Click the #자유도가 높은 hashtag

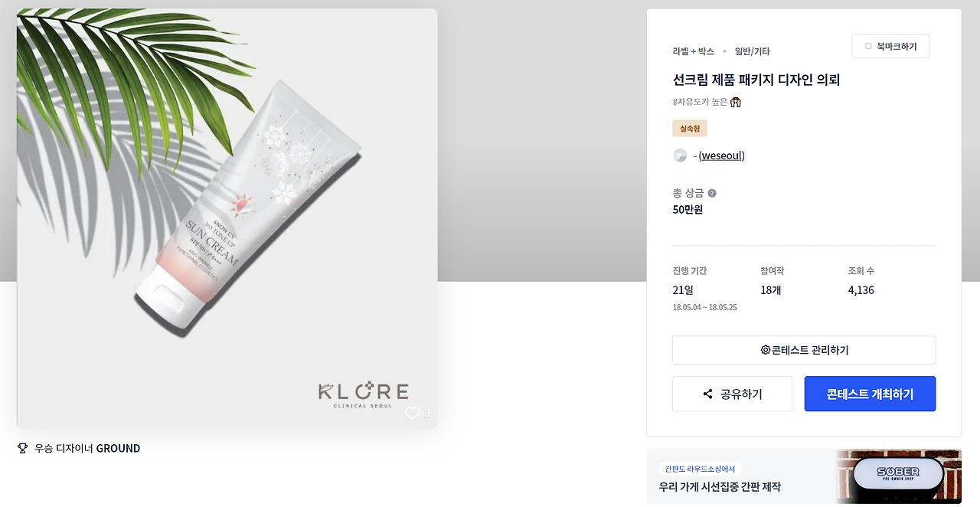point(700,102)
